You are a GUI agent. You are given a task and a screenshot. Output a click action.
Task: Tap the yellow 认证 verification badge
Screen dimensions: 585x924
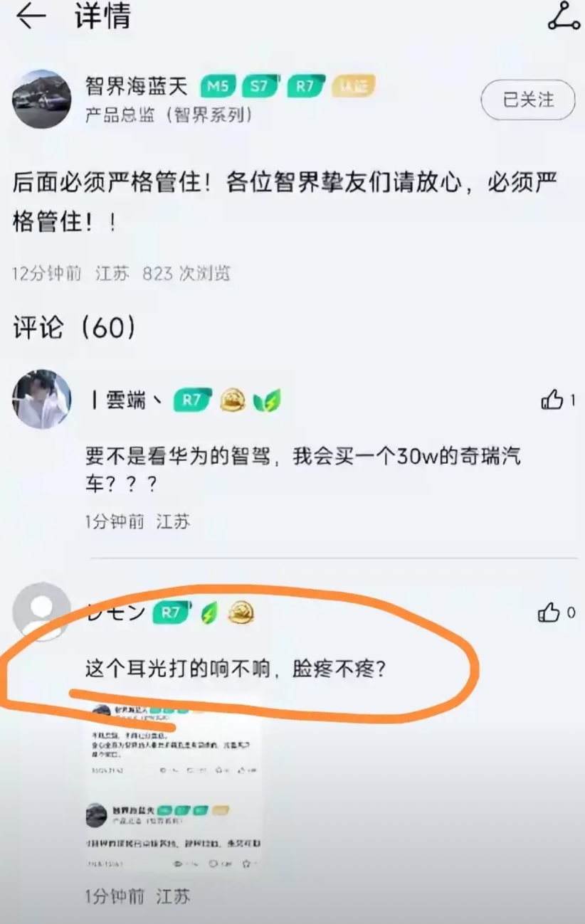tap(353, 87)
